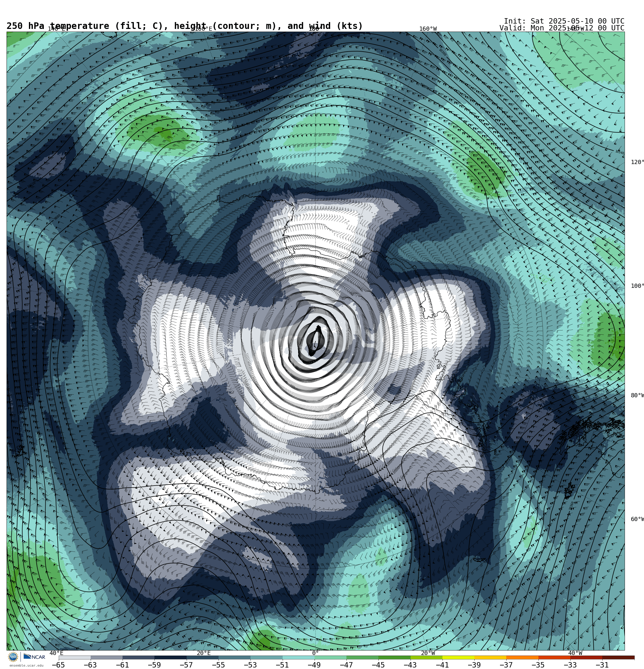Pick the -47 to -45 green swatch
644x669 pixels.
click(x=363, y=657)
